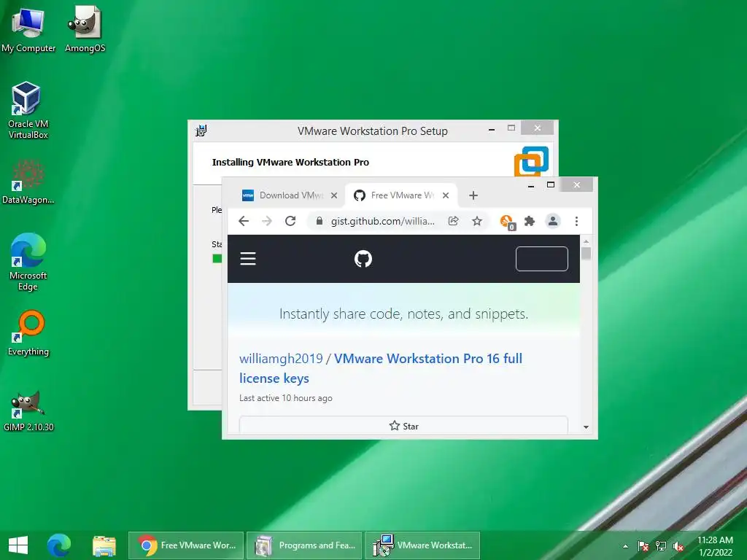Open williamgh2019 profile link
This screenshot has height=560, width=747.
coord(281,359)
